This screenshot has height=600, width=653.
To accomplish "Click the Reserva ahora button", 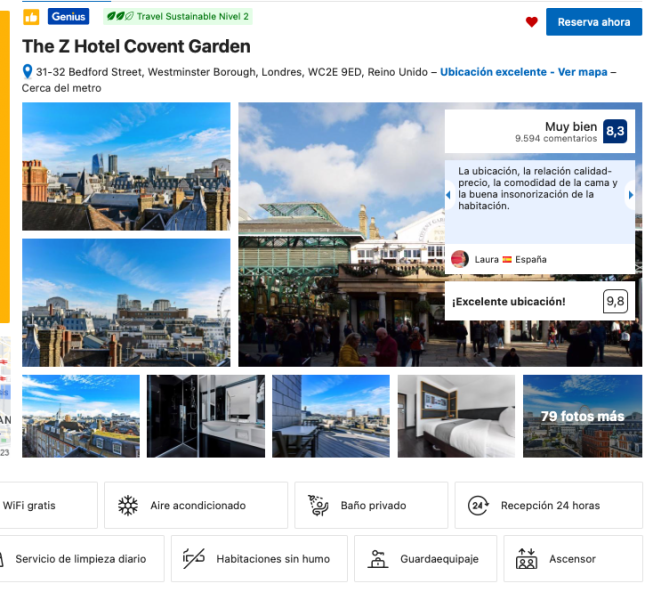I will pyautogui.click(x=594, y=22).
